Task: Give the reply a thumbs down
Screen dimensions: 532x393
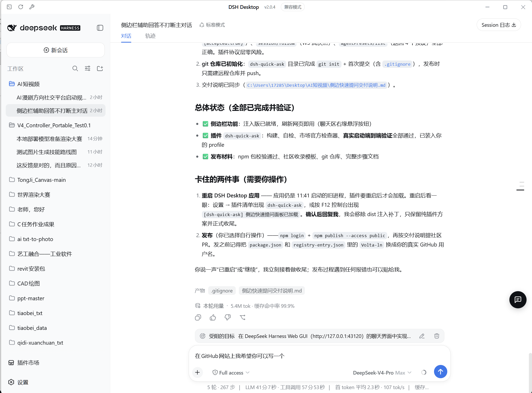Action: coord(228,317)
